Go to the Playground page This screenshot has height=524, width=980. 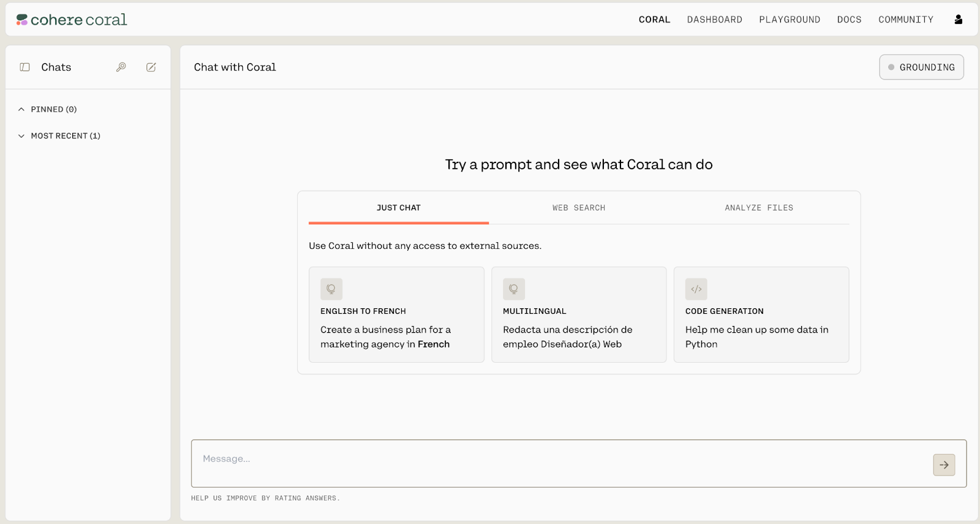tap(789, 20)
